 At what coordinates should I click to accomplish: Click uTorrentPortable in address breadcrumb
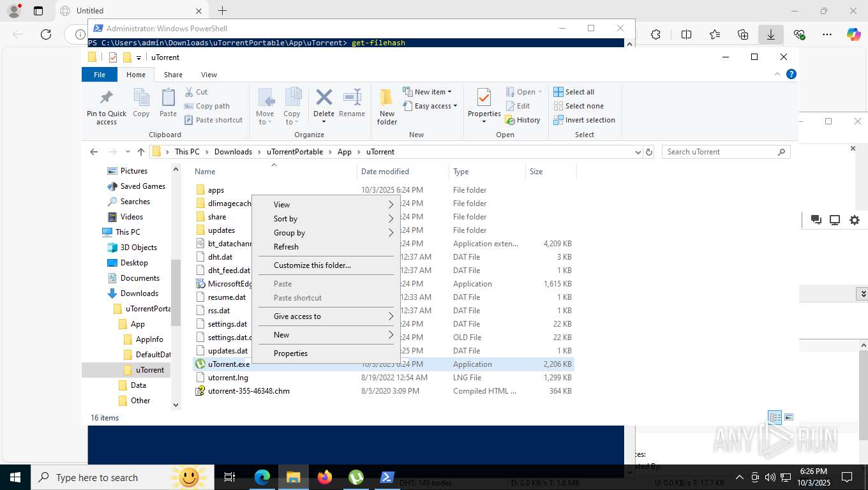point(295,152)
